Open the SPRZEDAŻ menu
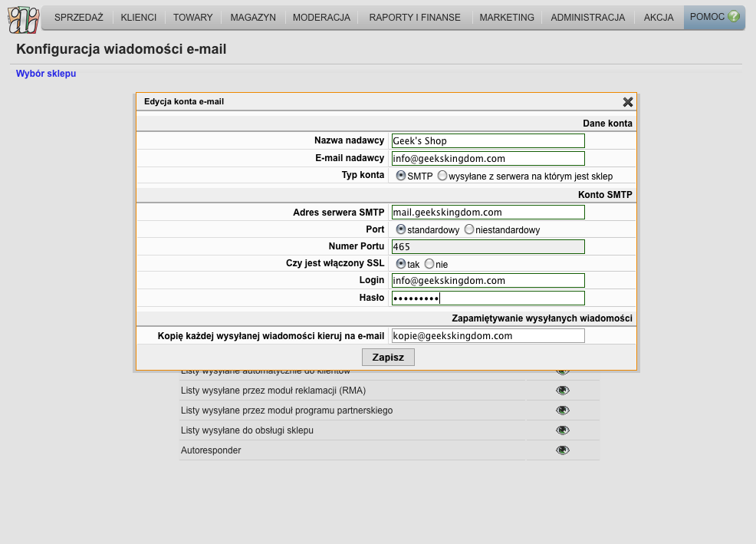This screenshot has height=544, width=756. pyautogui.click(x=78, y=18)
